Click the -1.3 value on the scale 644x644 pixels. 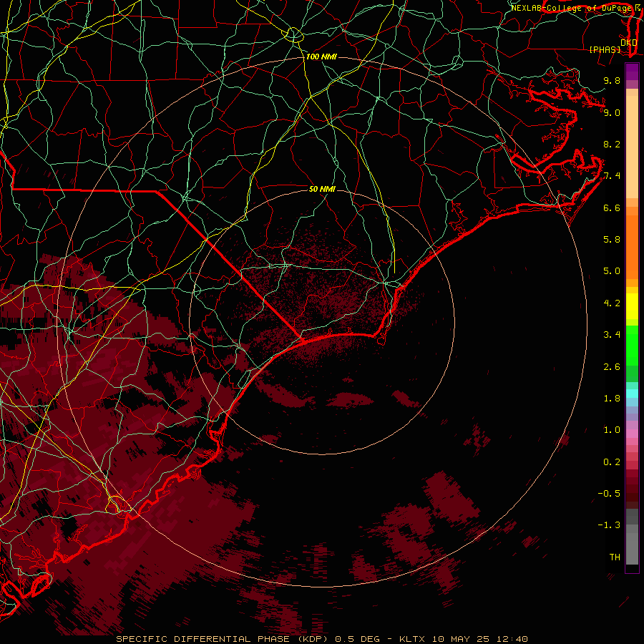point(609,525)
